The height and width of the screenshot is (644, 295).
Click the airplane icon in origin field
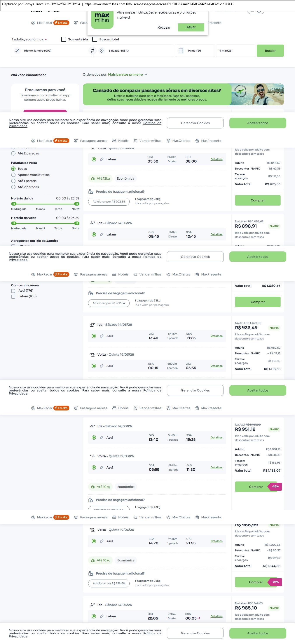coord(17,51)
